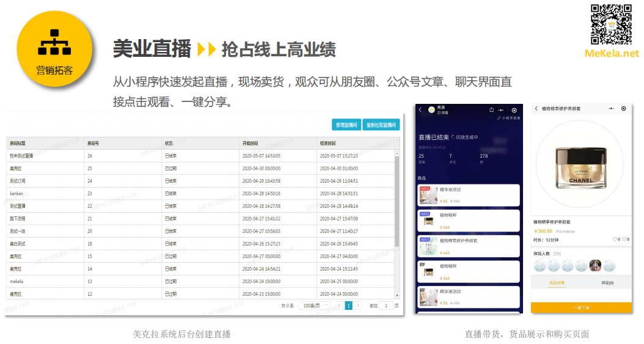The width and height of the screenshot is (644, 344).
Task: Select the 我来测试直播 room row title
Action: click(x=21, y=156)
